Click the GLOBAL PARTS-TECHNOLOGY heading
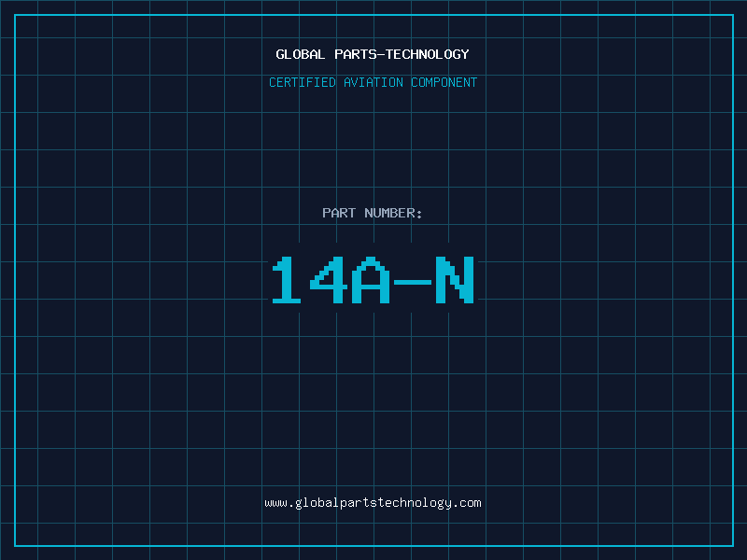The image size is (747, 560). (373, 54)
